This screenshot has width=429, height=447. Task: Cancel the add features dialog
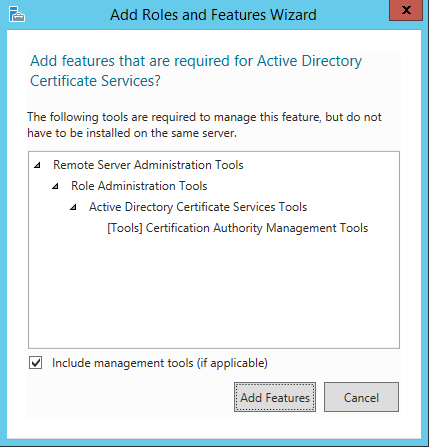click(361, 397)
